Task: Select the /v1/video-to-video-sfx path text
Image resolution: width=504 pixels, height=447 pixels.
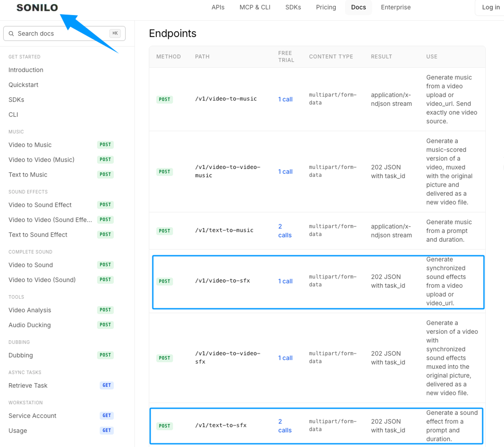Action: (228, 357)
